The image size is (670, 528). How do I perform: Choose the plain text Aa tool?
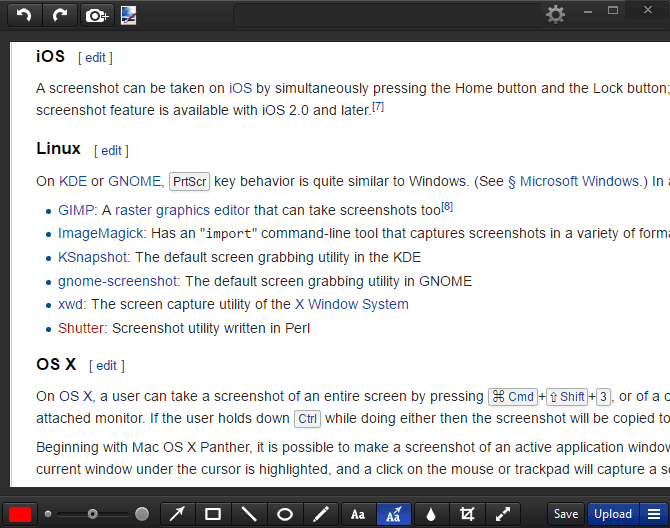tap(358, 514)
